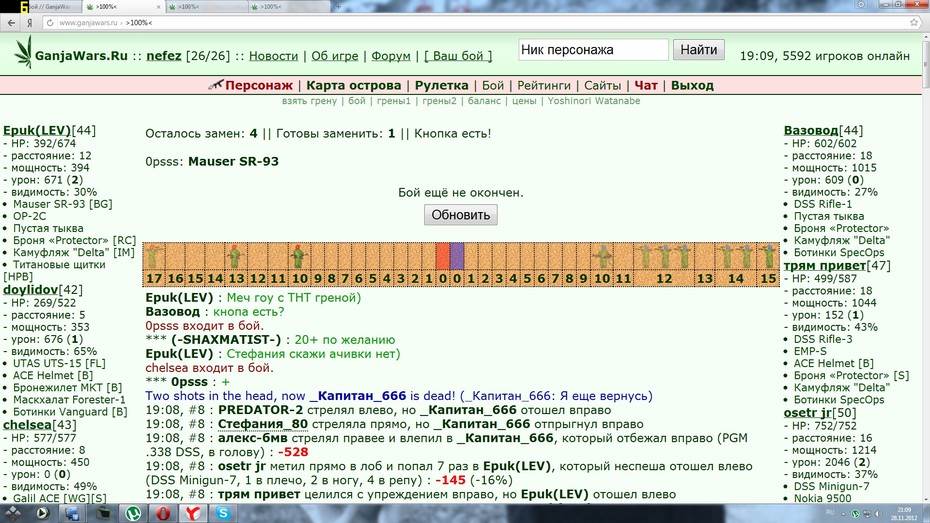The height and width of the screenshot is (523, 930).
Task: Open a new browser tab with plus button
Action: coord(338,7)
